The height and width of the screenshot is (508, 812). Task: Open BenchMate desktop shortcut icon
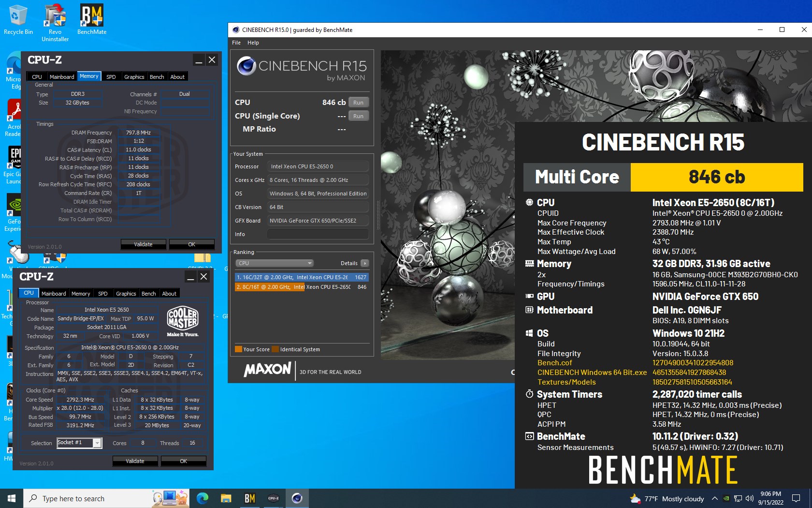pos(92,20)
